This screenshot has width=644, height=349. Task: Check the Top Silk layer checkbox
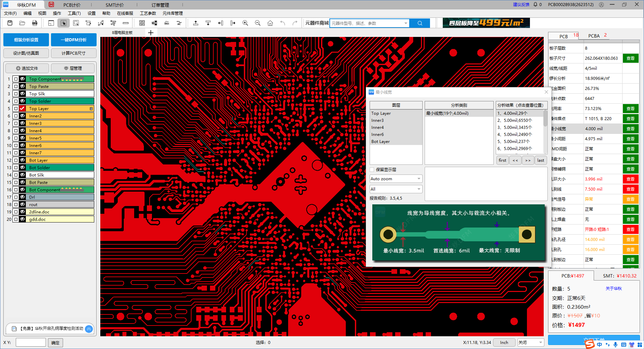16,94
